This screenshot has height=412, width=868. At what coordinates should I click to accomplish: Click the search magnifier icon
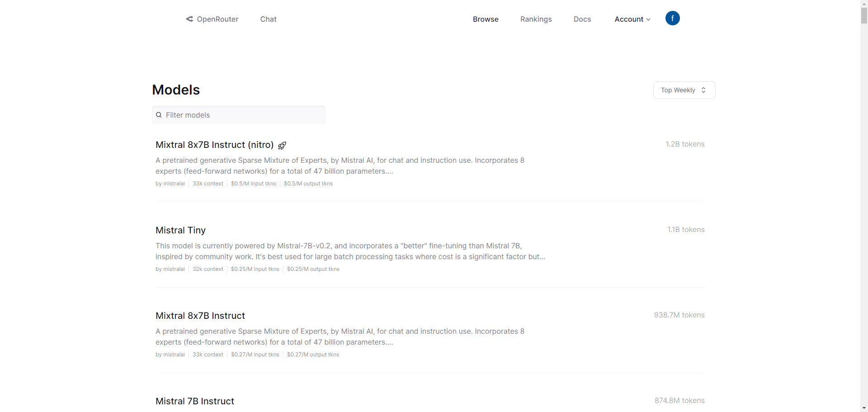159,115
